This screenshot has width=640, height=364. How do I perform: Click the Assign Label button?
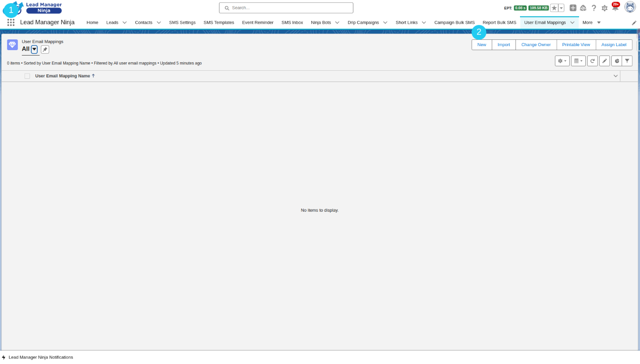click(x=614, y=45)
